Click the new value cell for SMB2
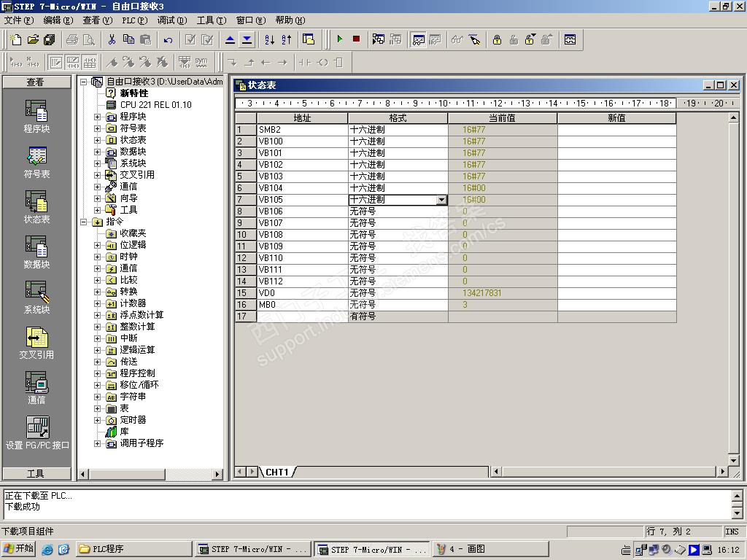This screenshot has width=747, height=560. pyautogui.click(x=617, y=130)
